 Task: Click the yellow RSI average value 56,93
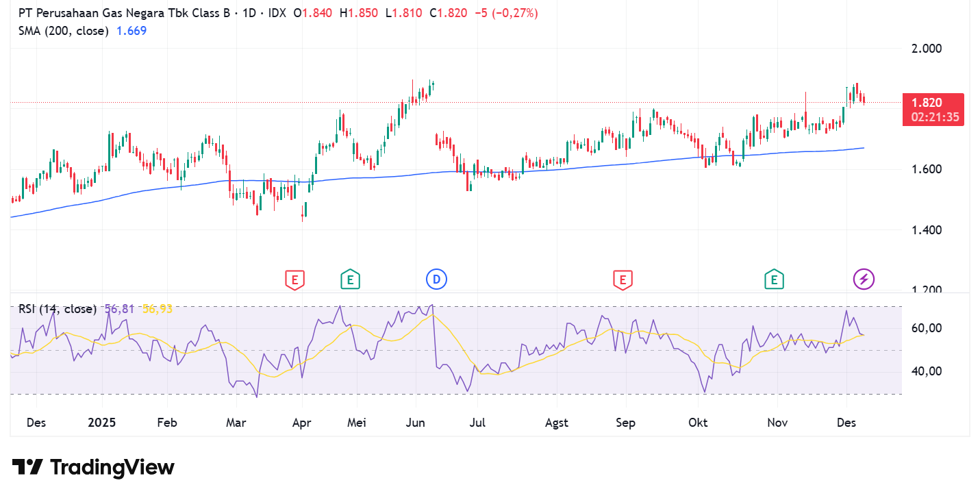click(x=157, y=309)
